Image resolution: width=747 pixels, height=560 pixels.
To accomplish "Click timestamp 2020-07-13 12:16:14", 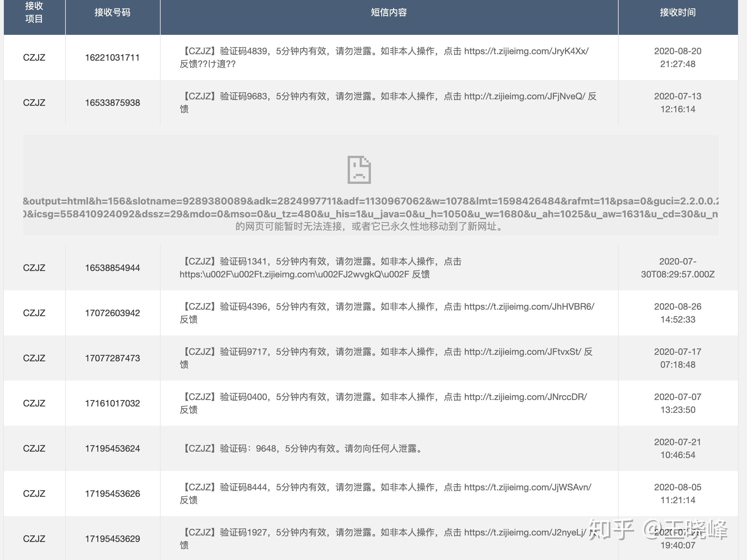I will tap(678, 103).
